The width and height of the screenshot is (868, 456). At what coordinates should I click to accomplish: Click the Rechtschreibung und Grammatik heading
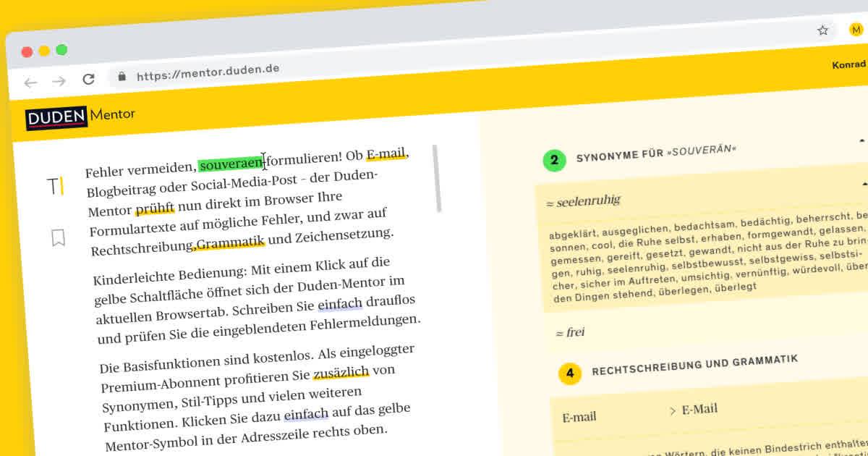[x=695, y=366]
